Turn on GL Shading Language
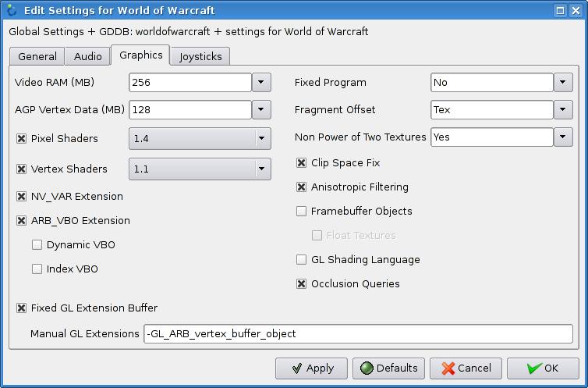The image size is (588, 388). pyautogui.click(x=301, y=260)
